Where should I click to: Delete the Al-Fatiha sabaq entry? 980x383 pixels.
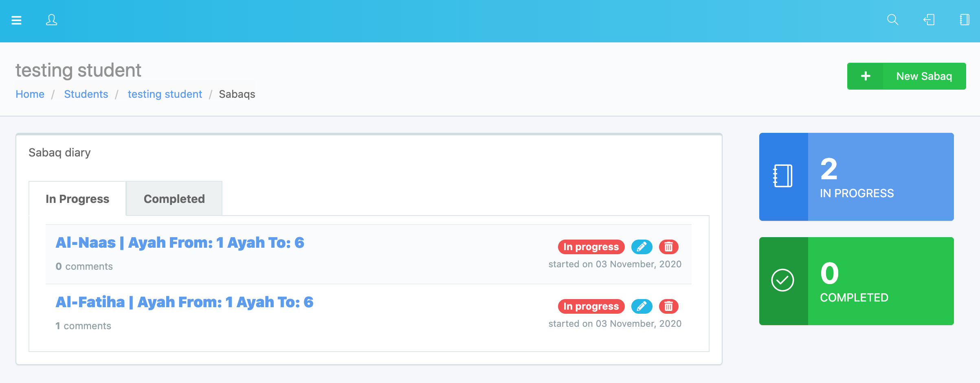click(668, 306)
